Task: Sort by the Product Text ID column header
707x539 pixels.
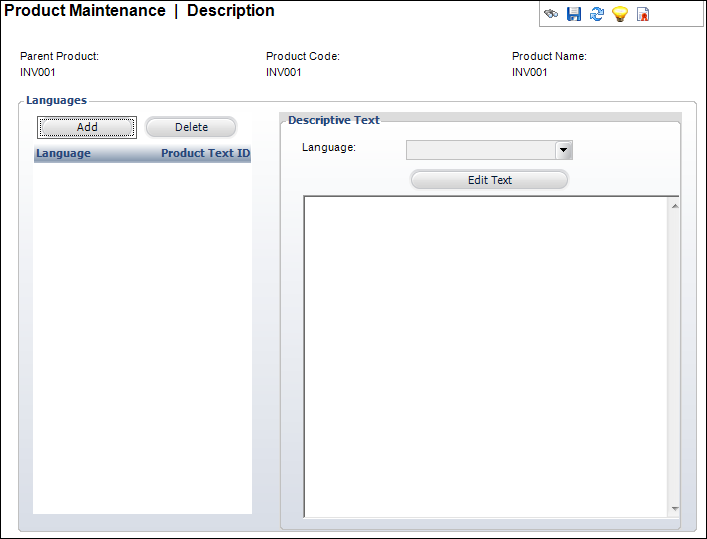Action: pos(205,154)
